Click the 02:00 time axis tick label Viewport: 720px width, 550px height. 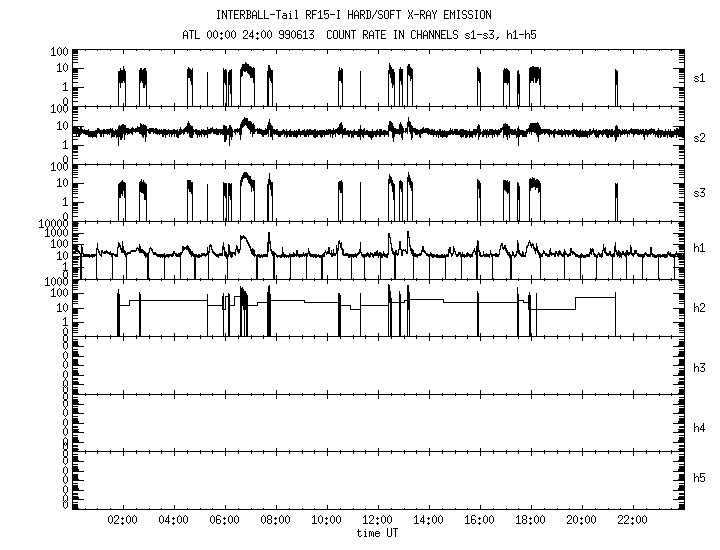(x=123, y=521)
